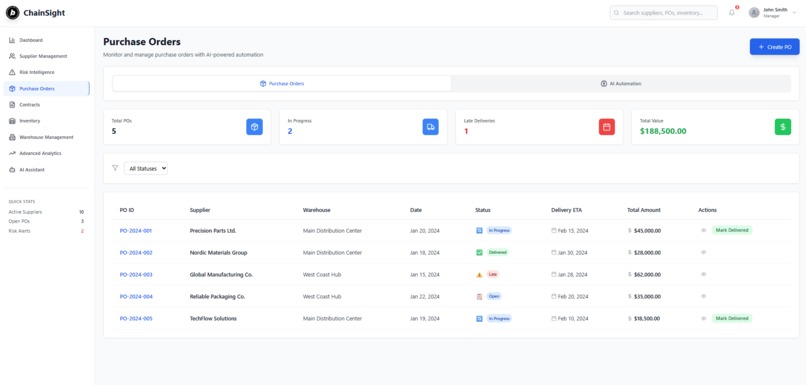
Task: Open the PO-2024-004 link
Action: pyautogui.click(x=136, y=297)
